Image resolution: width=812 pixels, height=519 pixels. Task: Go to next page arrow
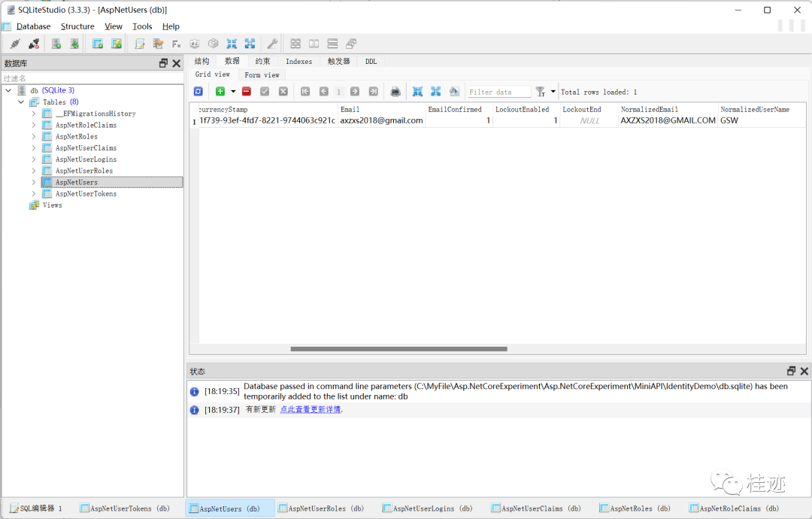pyautogui.click(x=355, y=92)
